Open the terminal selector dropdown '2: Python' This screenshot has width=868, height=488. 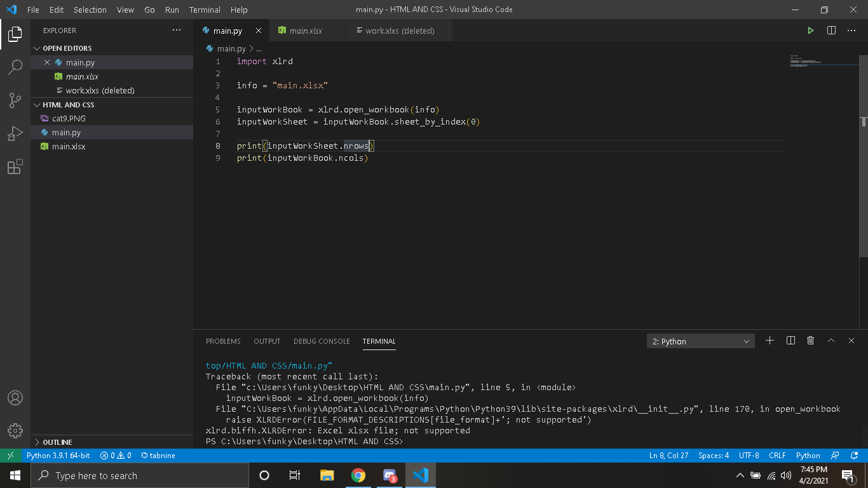(x=700, y=341)
